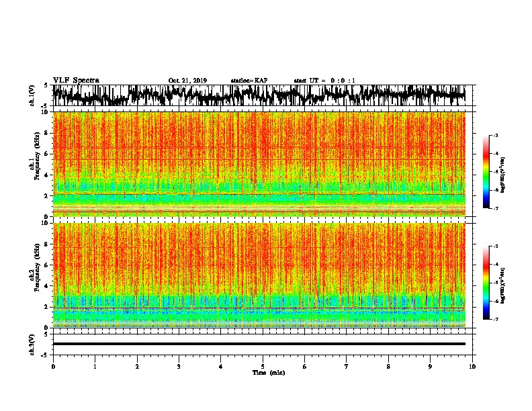Click time axis tick label "10"
Viewport: 532px width, 411px height.
point(472,367)
